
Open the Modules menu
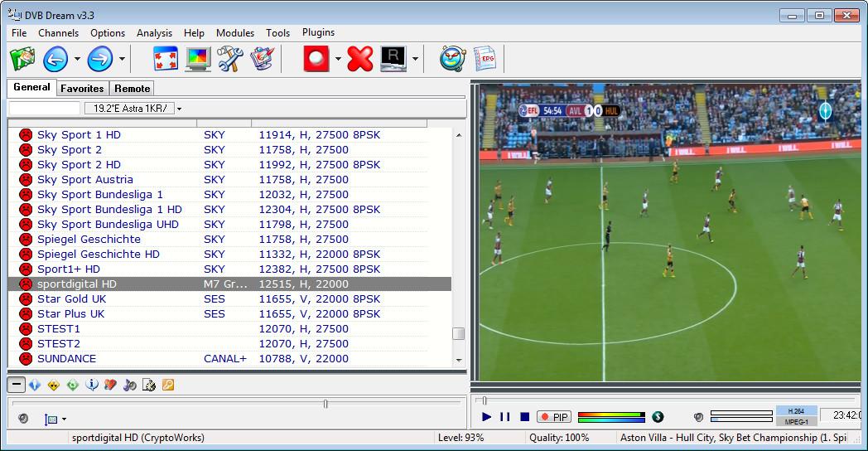234,32
